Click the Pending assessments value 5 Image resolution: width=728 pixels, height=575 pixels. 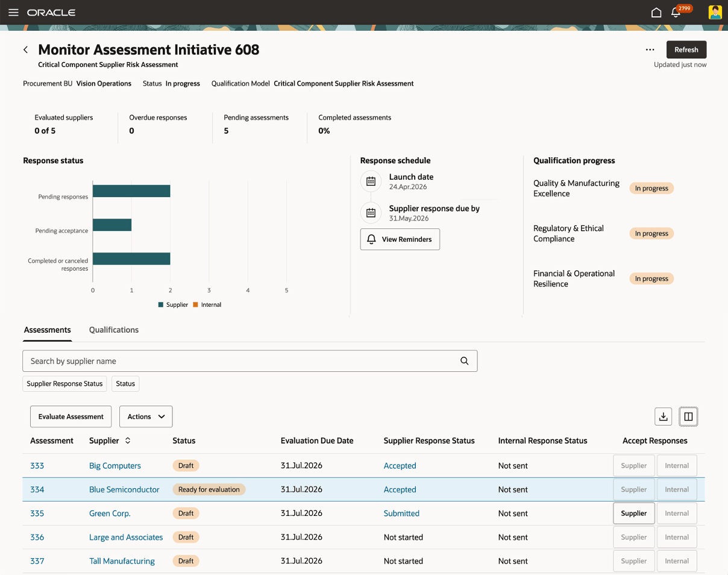click(x=226, y=131)
